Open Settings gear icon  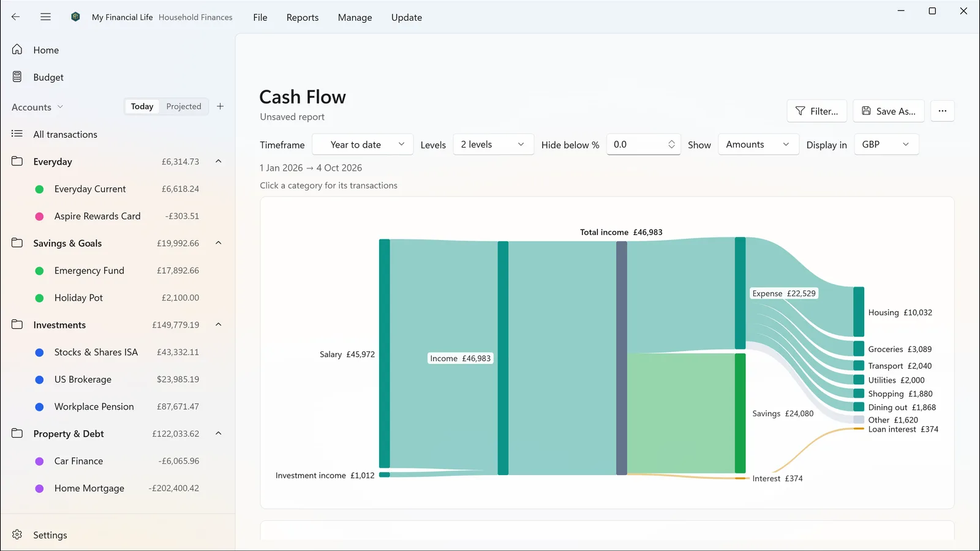click(x=17, y=534)
